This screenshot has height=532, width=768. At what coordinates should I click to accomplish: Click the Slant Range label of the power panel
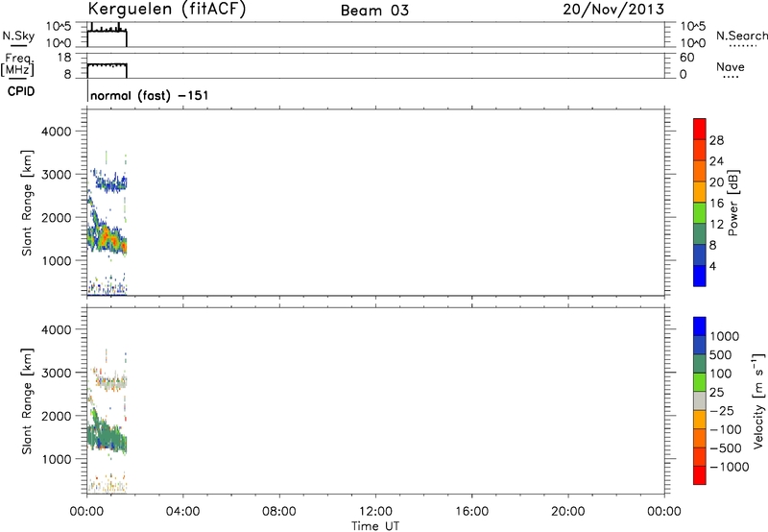click(x=27, y=203)
